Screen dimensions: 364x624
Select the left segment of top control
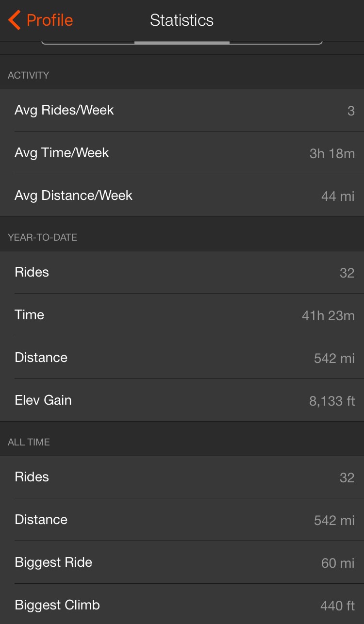click(88, 43)
